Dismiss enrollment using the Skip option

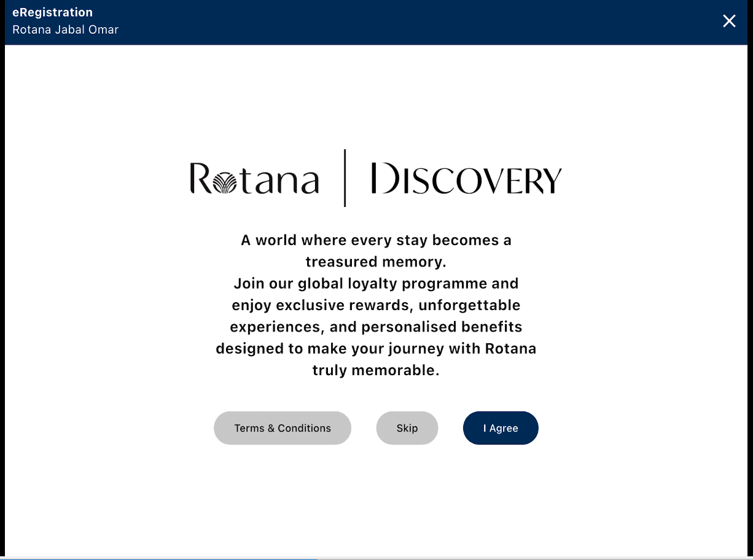pos(407,428)
